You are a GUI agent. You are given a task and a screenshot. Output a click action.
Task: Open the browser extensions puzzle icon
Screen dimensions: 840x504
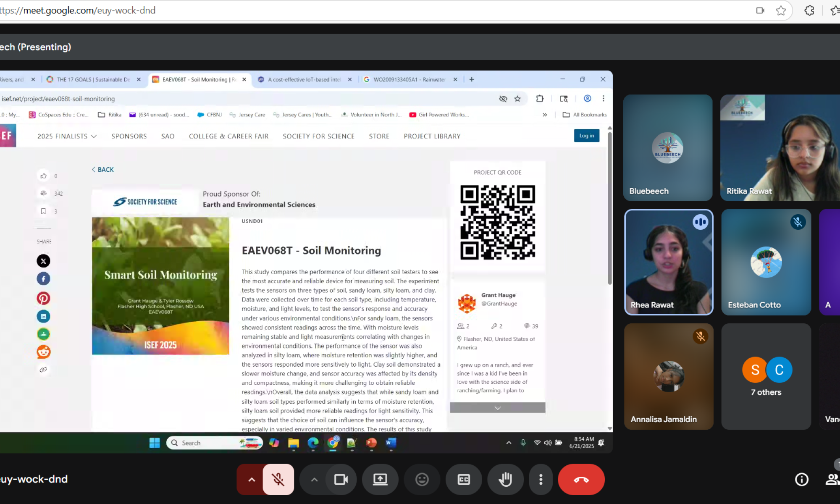pyautogui.click(x=809, y=10)
